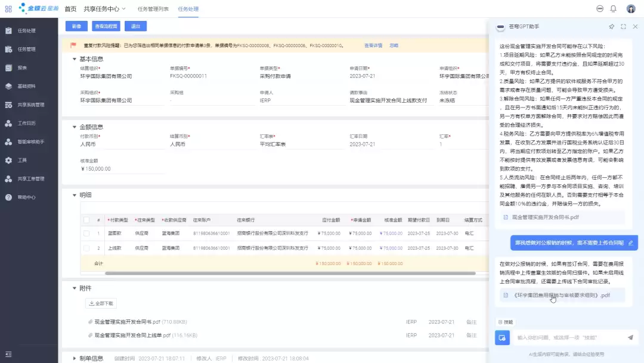Viewport: 644px width, 363px height.
Task: Expand the 制单信息 section
Action: pos(75,358)
